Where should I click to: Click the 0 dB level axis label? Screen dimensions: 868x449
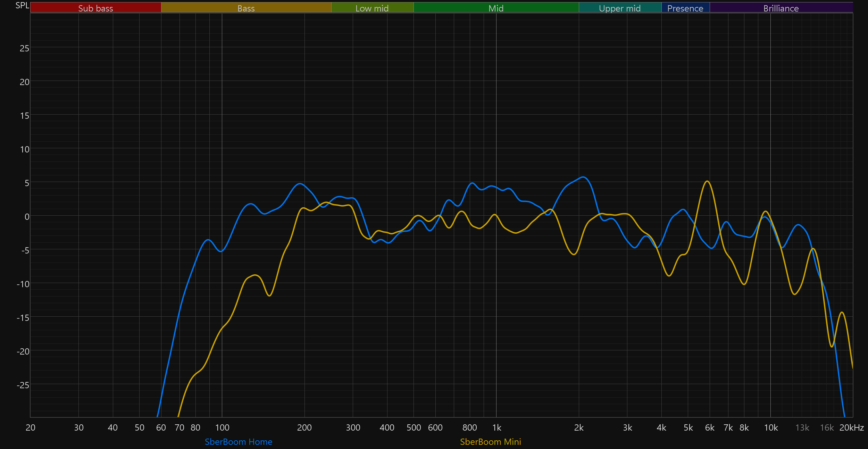(x=27, y=217)
